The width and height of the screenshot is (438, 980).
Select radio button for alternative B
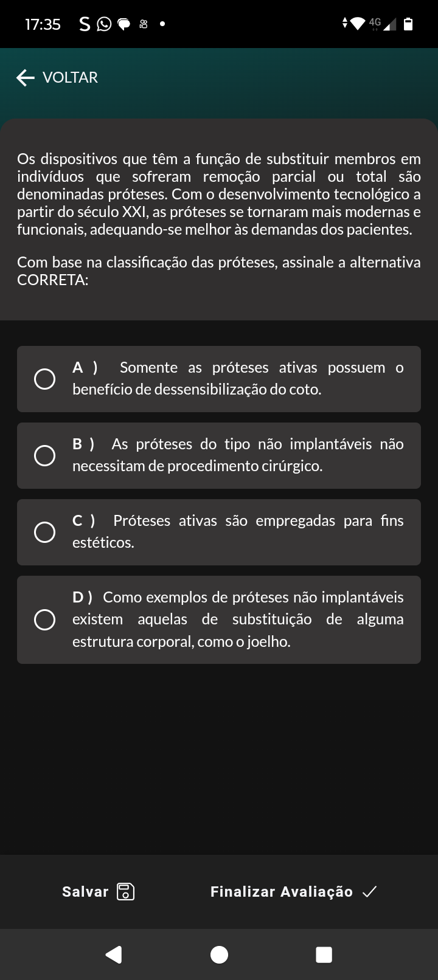click(x=44, y=455)
